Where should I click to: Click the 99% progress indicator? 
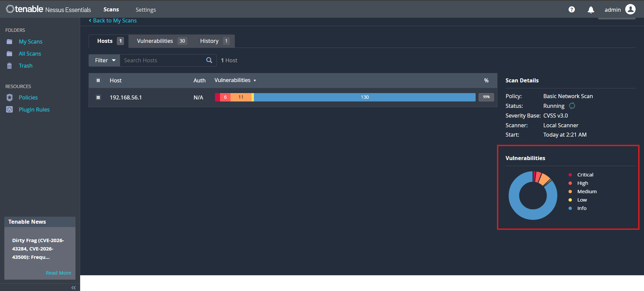486,97
